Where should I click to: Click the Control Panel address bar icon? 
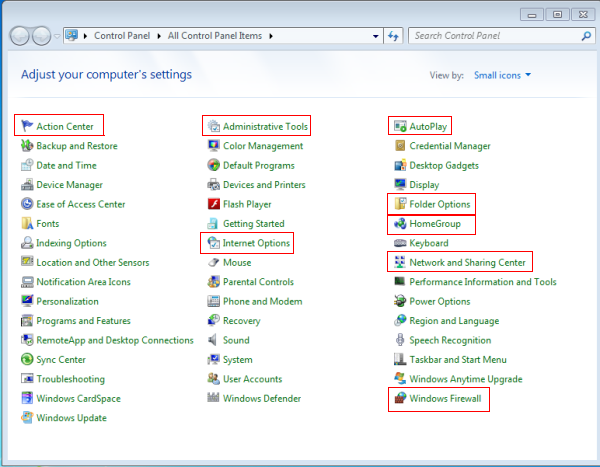(x=71, y=36)
